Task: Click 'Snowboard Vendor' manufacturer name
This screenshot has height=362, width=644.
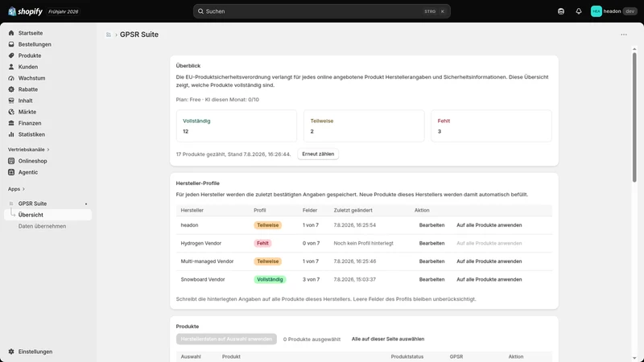Action: tap(203, 279)
